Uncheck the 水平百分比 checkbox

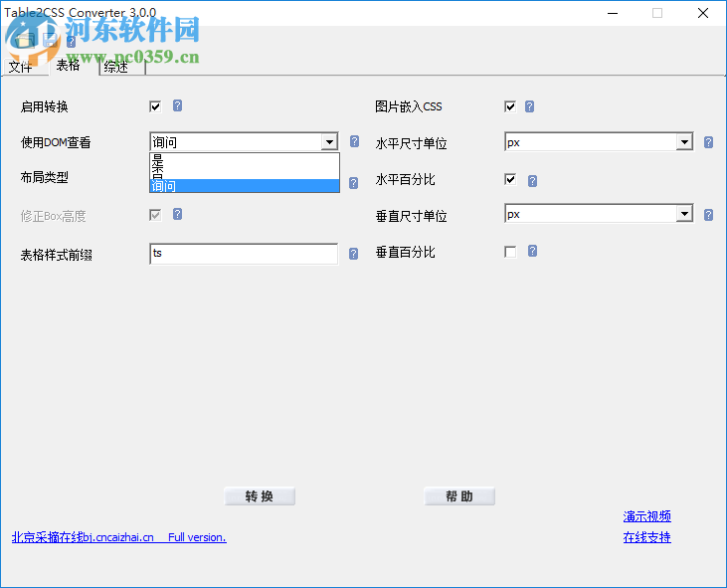point(510,179)
